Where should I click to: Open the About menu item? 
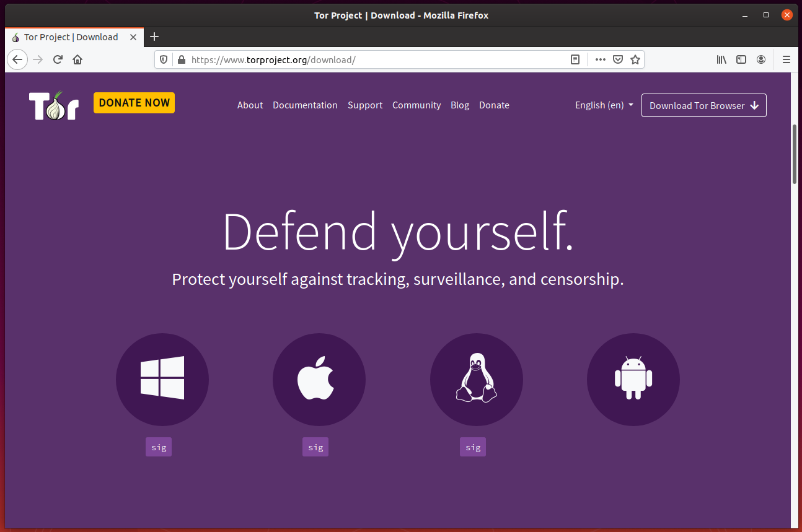point(250,105)
